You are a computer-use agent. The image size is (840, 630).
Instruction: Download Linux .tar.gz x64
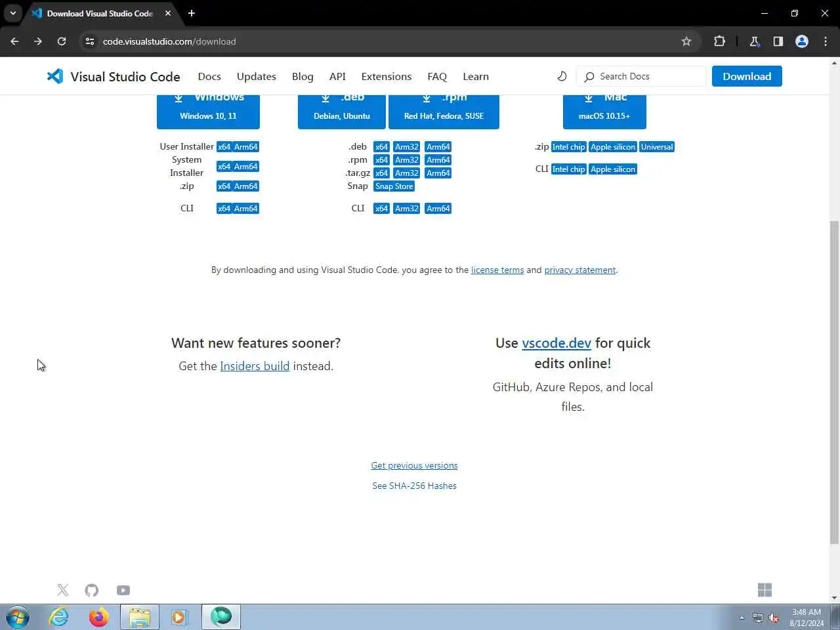[x=381, y=173]
